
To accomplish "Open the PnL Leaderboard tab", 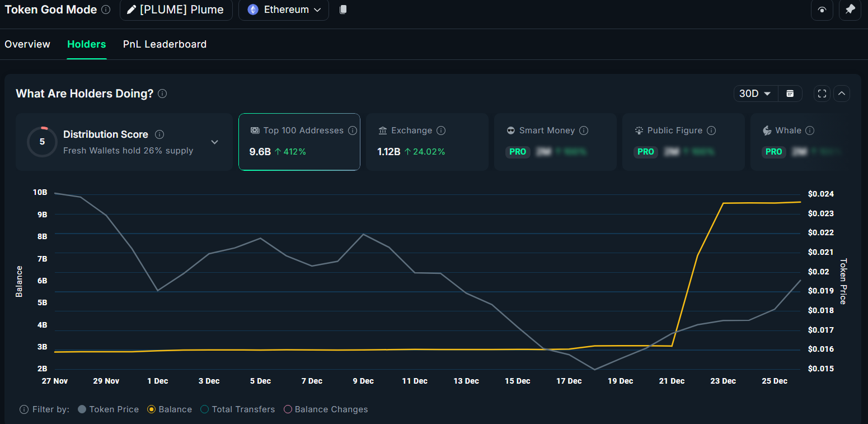I will pos(165,44).
